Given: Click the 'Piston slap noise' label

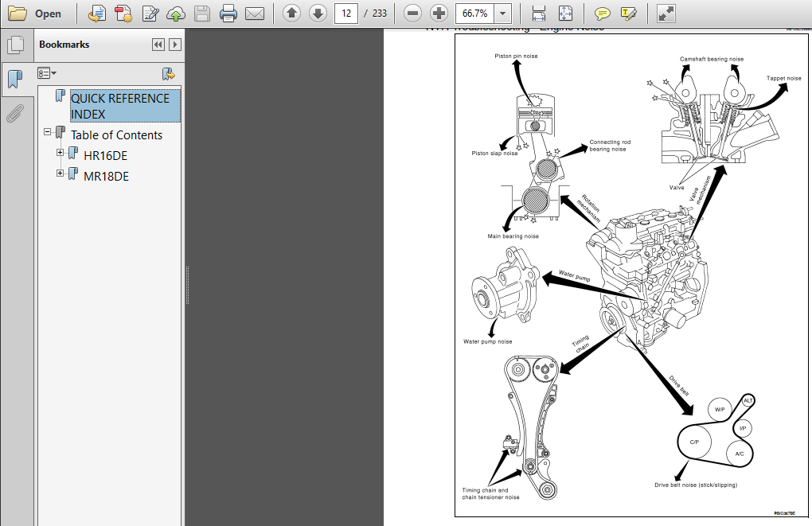Looking at the screenshot, I should pos(494,154).
